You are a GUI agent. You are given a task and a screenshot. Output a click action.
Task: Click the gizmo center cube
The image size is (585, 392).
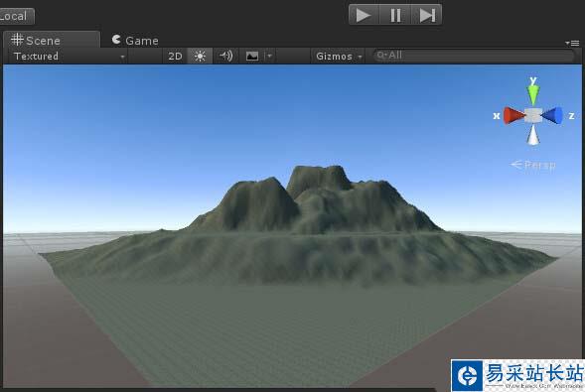(x=533, y=115)
